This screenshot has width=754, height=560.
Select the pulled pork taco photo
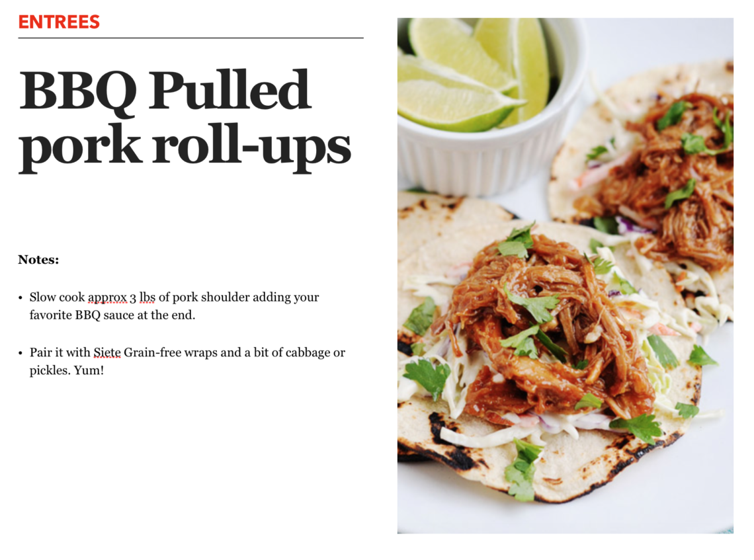tap(565, 276)
